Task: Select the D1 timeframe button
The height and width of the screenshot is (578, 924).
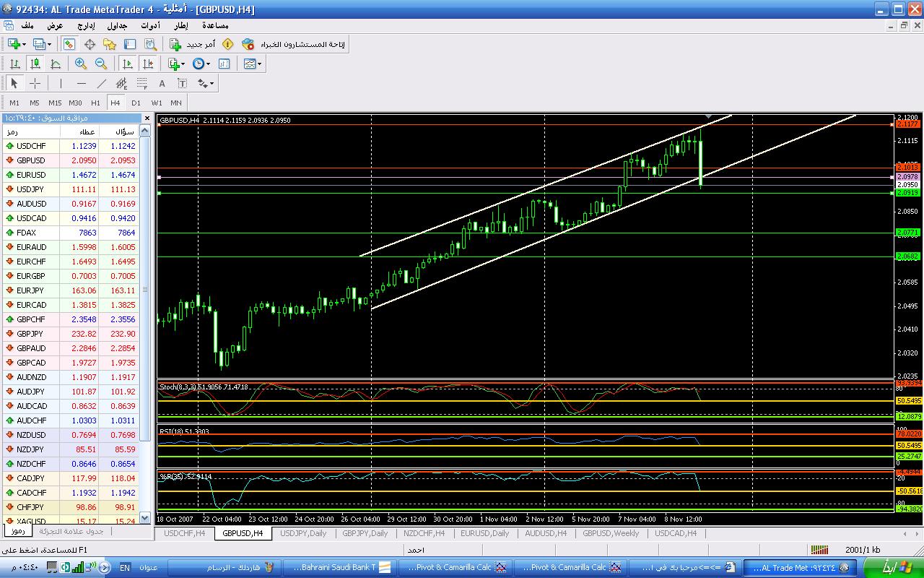Action: (x=136, y=103)
